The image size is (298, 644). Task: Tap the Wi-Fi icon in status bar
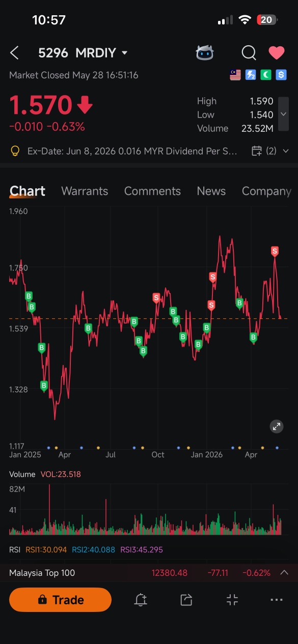pyautogui.click(x=245, y=20)
